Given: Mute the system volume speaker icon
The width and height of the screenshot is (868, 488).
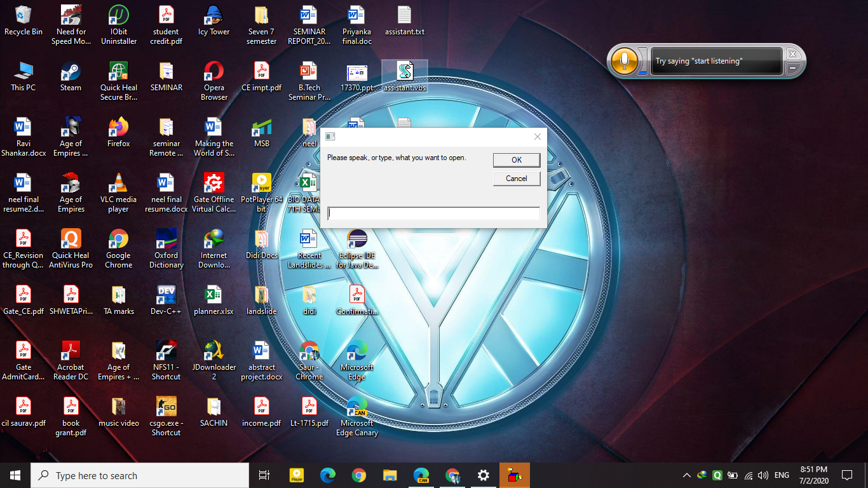Looking at the screenshot, I should (763, 475).
